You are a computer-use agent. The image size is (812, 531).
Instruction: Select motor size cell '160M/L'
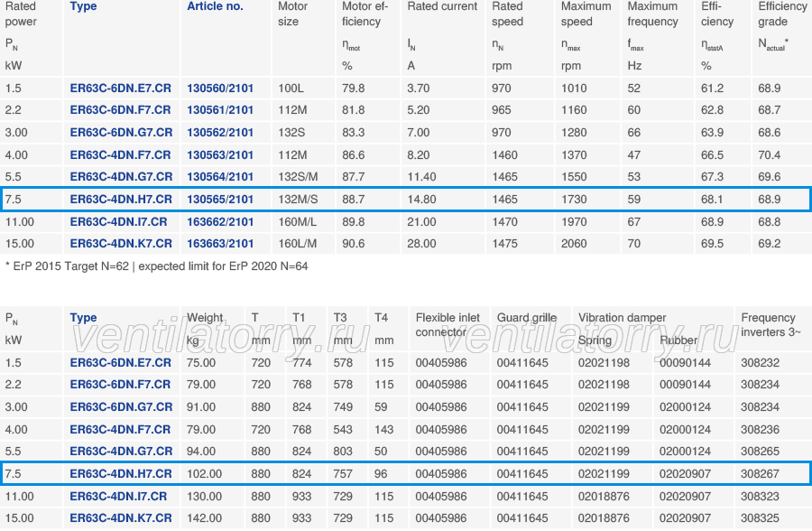pos(297,222)
